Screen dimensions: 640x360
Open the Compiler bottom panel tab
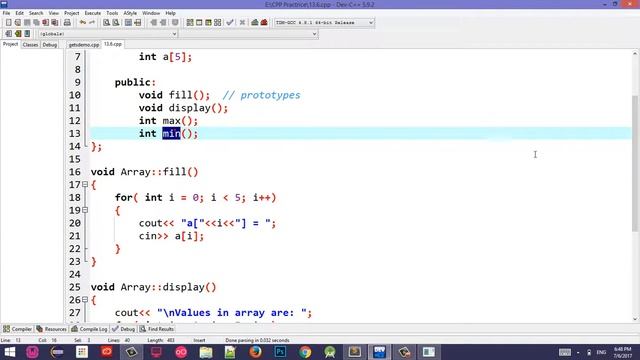pyautogui.click(x=17, y=329)
